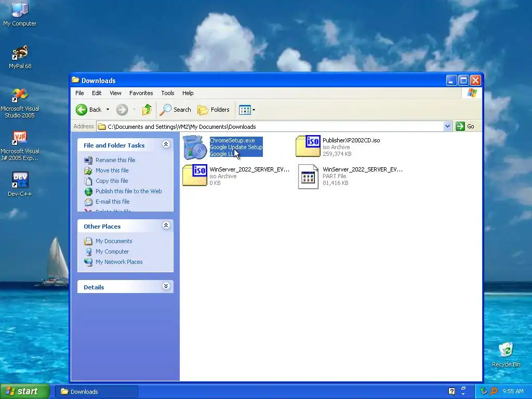Open the Tools menu
The width and height of the screenshot is (532, 399).
[168, 93]
